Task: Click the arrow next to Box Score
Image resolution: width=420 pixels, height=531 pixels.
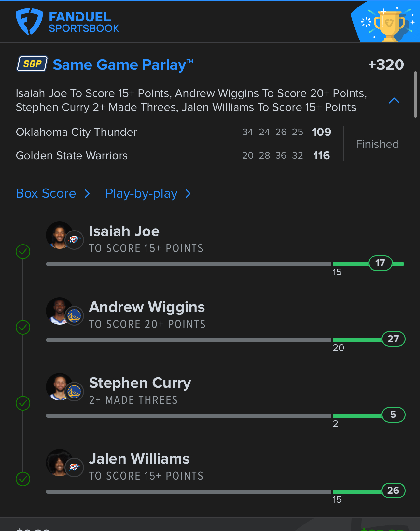Action: pos(87,194)
